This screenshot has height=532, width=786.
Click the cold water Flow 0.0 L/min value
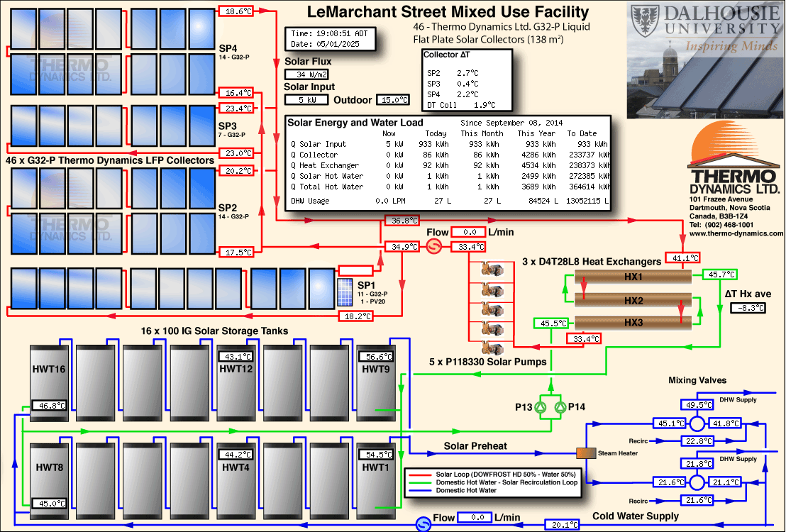click(475, 518)
